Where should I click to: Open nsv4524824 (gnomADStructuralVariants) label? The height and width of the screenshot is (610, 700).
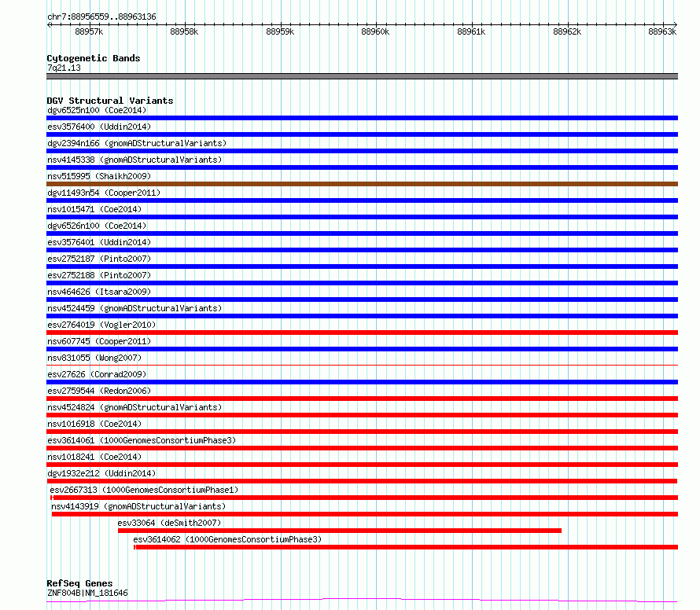134,407
